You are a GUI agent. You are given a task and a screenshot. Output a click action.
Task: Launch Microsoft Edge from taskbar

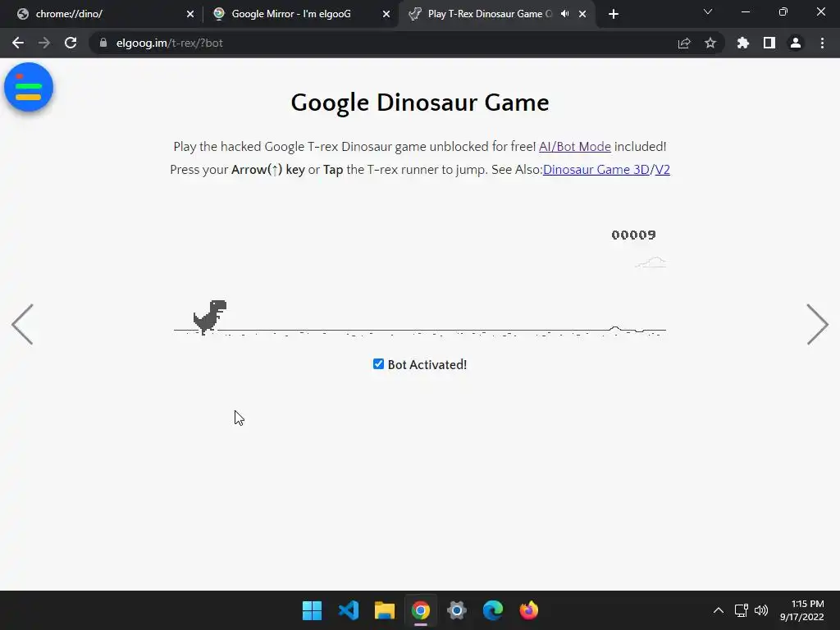pyautogui.click(x=493, y=610)
